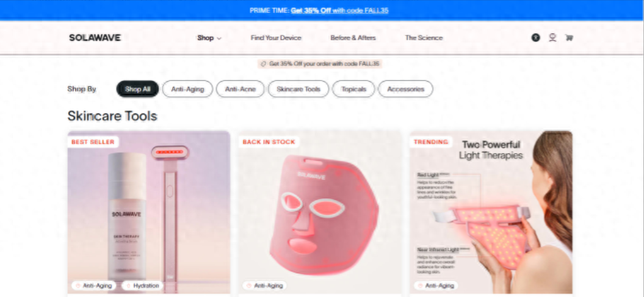Open the account profile icon
The image size is (644, 297).
553,38
